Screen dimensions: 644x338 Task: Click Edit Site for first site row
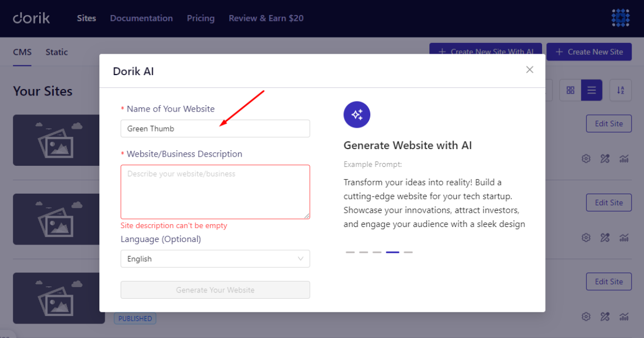[x=609, y=123]
